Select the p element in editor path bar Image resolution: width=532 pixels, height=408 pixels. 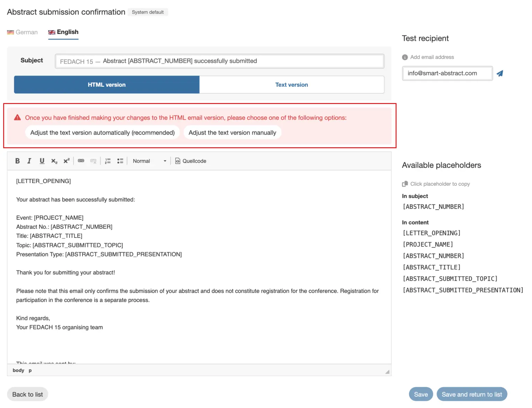[30, 371]
